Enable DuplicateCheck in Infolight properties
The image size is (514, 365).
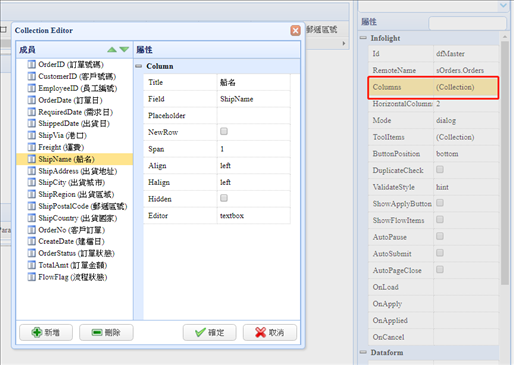pos(440,169)
